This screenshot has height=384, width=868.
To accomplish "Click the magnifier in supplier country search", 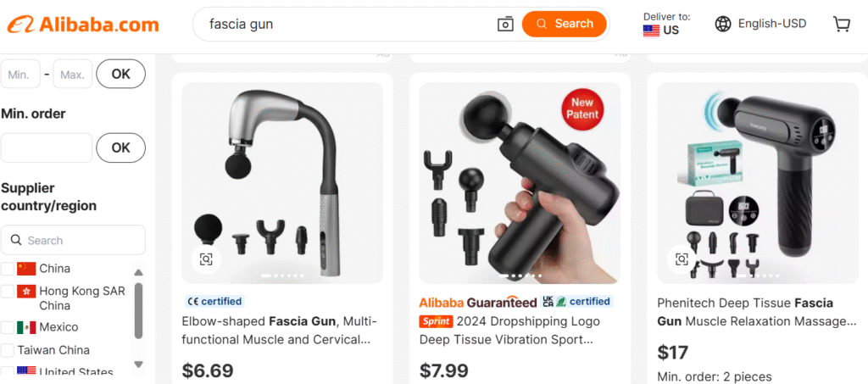I will click(17, 240).
